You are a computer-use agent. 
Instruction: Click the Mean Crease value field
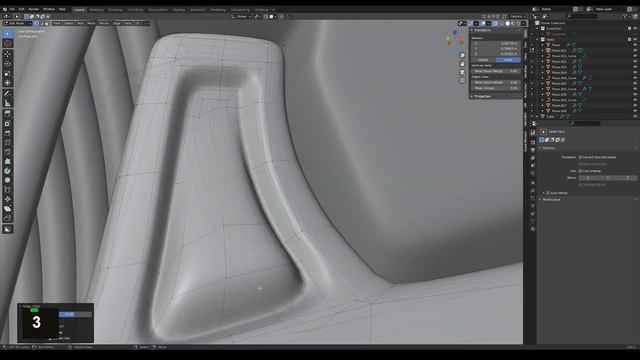tap(496, 88)
